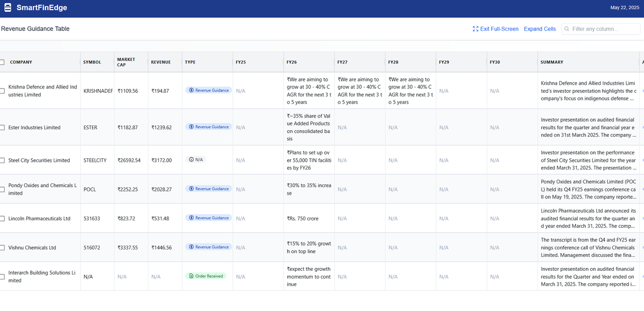The width and height of the screenshot is (644, 311).
Task: Click the FY30 column header
Action: 495,62
